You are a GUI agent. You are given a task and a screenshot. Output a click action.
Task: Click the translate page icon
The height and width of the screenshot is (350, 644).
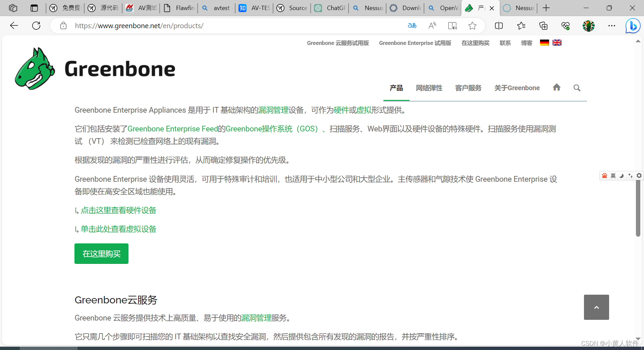click(x=412, y=25)
